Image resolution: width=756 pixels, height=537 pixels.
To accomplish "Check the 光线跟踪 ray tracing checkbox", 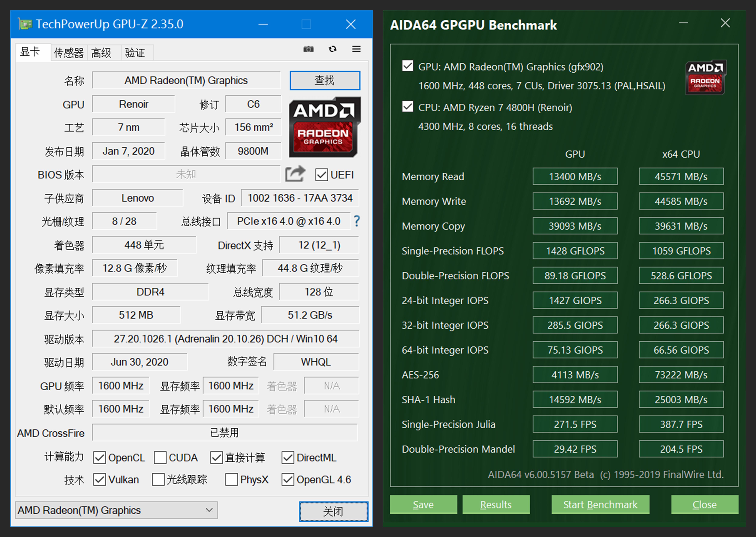I will pos(158,480).
